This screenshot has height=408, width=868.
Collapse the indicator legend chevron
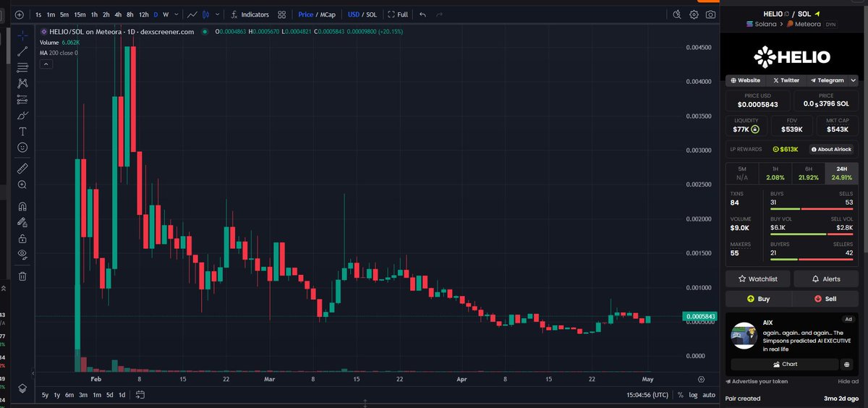click(46, 64)
